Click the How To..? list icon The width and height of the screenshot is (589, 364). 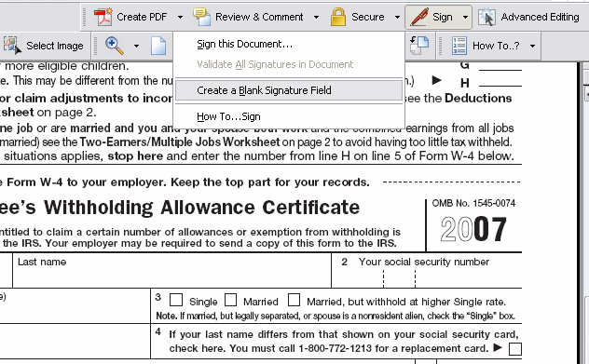click(459, 46)
